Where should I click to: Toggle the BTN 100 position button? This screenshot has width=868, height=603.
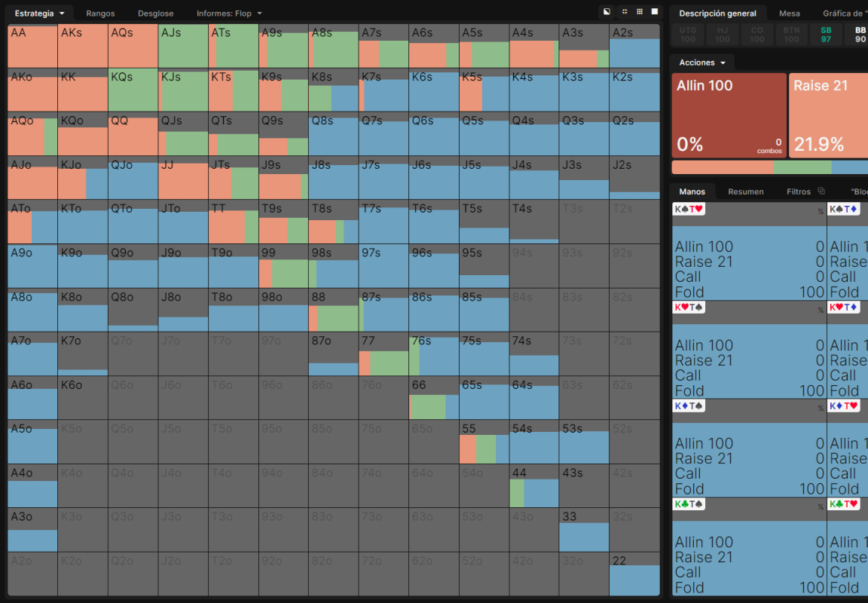(x=792, y=35)
